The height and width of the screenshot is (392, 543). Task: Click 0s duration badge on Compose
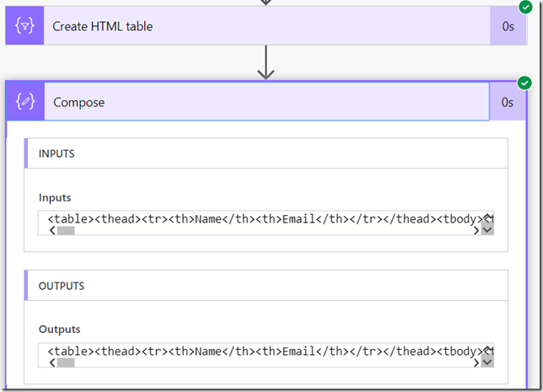pos(507,102)
